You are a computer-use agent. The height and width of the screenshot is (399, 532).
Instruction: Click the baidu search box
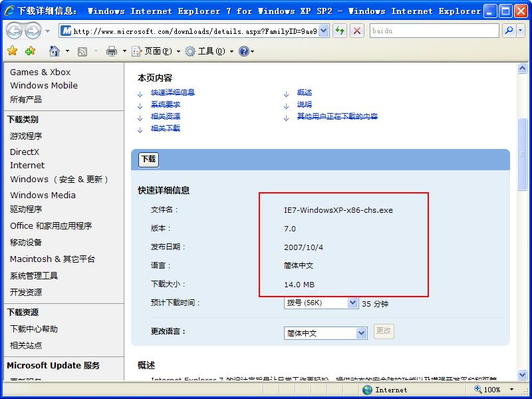pyautogui.click(x=434, y=31)
